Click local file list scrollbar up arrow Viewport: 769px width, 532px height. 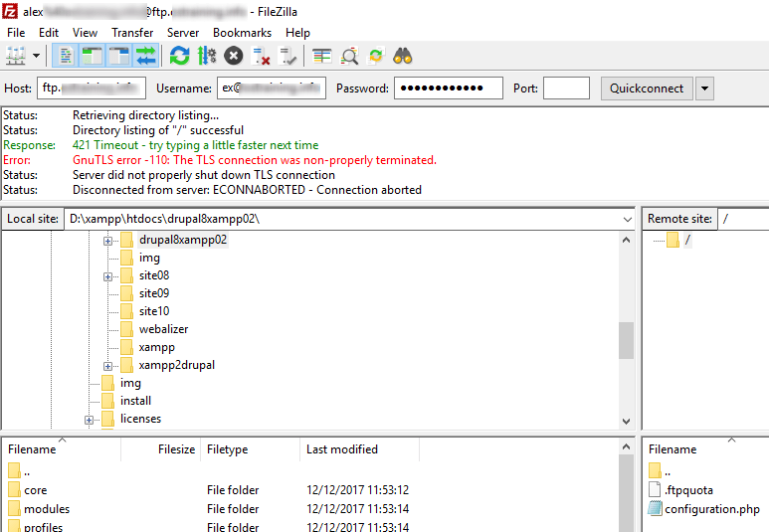pos(627,446)
